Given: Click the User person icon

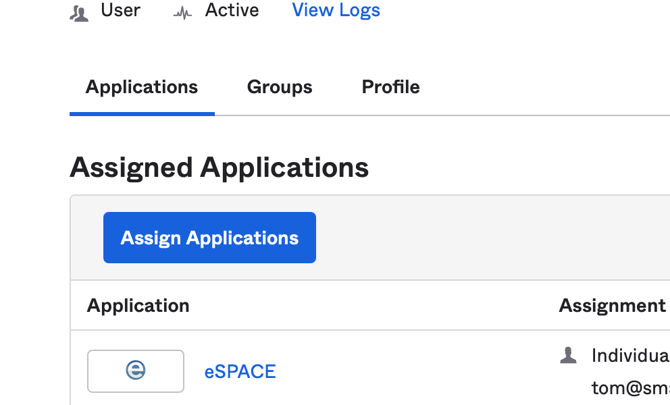Looking at the screenshot, I should click(x=79, y=13).
